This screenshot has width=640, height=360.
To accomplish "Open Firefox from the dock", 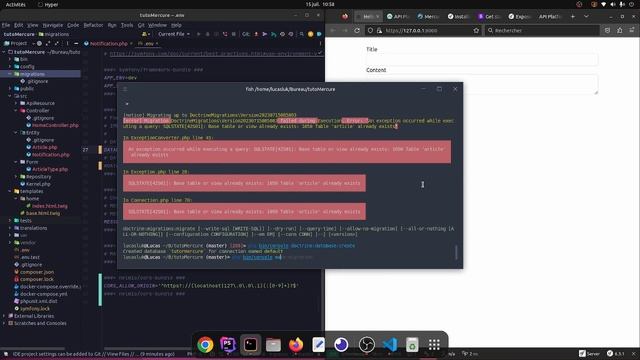I will (296, 344).
